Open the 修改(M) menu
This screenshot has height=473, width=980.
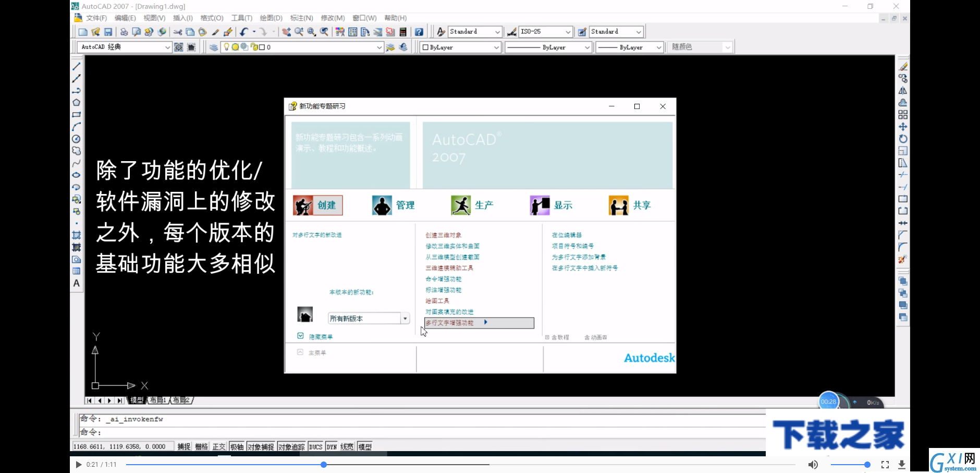click(333, 18)
